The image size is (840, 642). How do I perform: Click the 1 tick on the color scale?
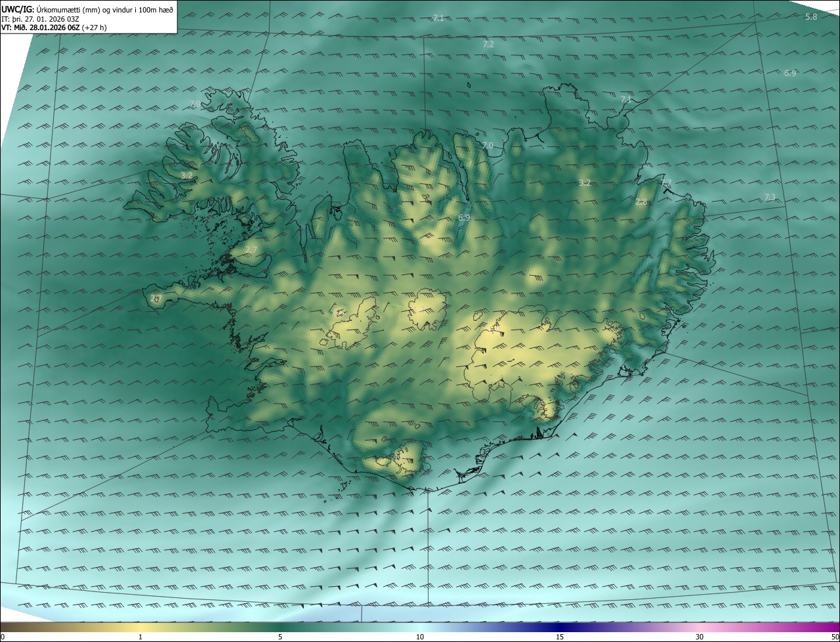pos(140,637)
